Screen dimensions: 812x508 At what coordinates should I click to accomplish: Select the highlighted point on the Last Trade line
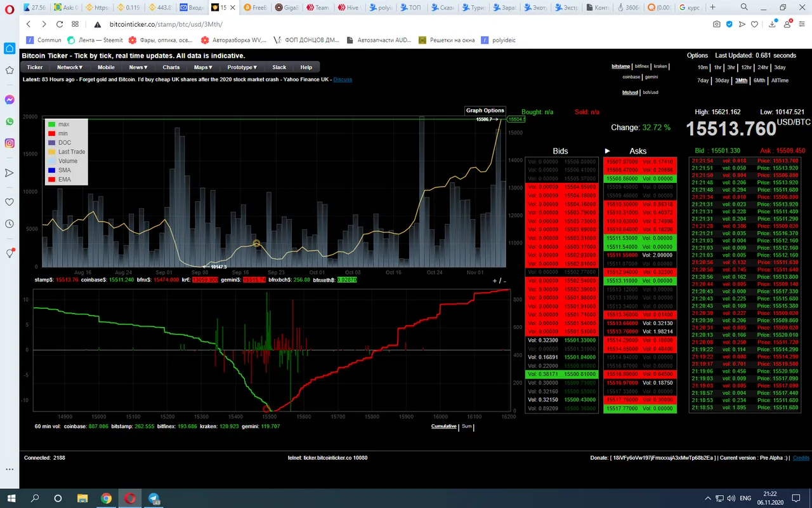256,243
